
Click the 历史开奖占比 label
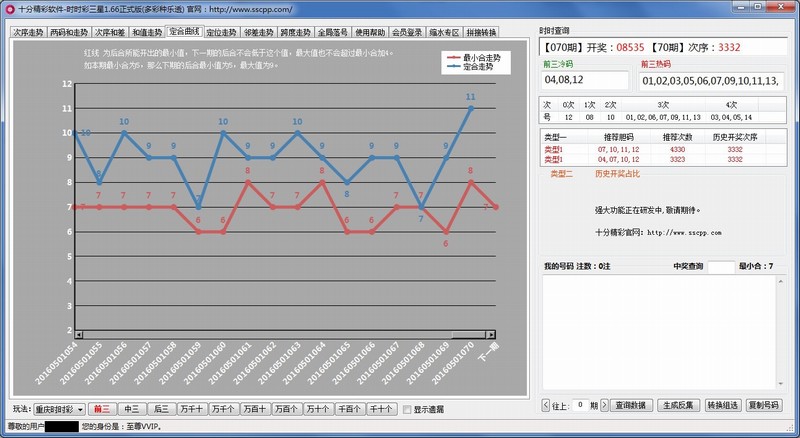617,174
